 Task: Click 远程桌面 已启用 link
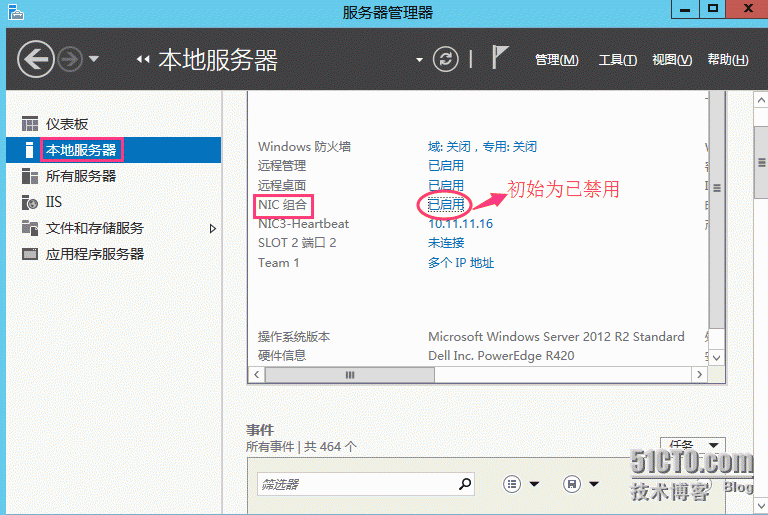tap(446, 185)
